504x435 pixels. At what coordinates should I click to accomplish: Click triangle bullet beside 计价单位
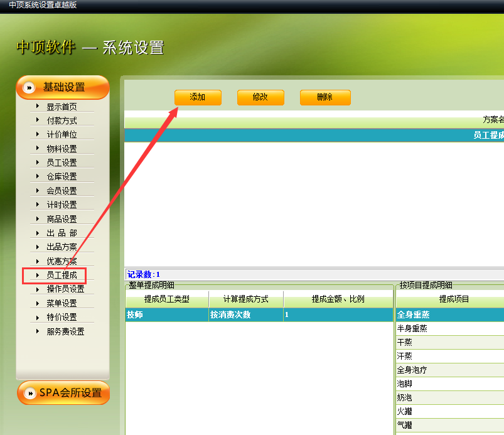pos(38,134)
